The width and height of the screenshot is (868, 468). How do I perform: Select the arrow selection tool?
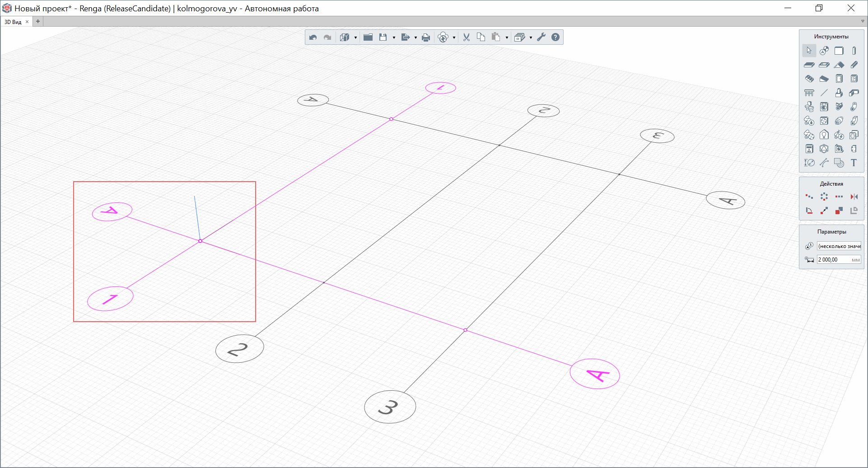pos(809,51)
